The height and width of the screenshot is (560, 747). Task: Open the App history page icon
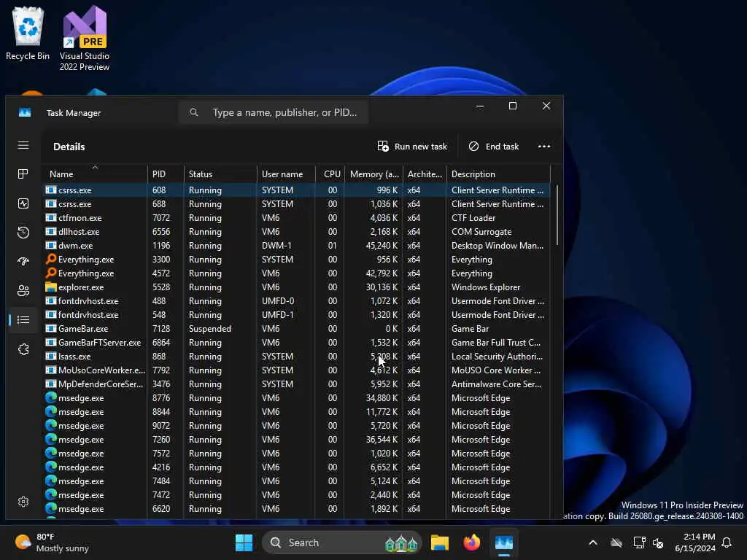pyautogui.click(x=23, y=233)
